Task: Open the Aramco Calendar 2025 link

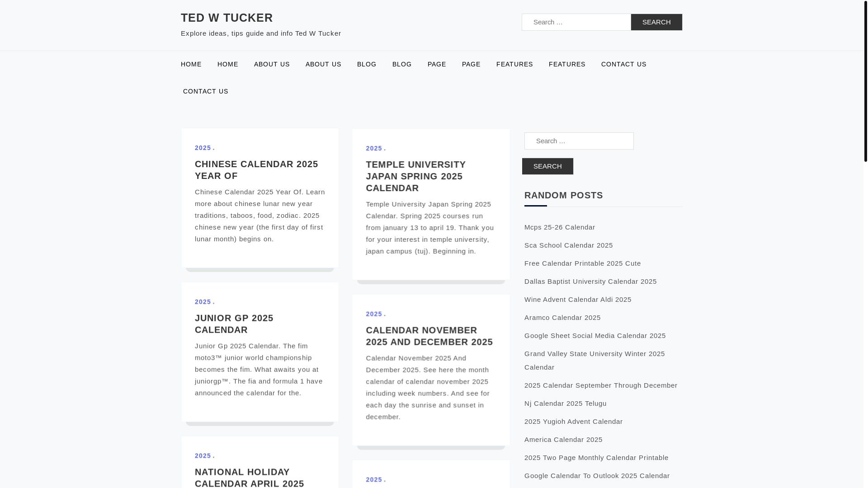Action: [x=562, y=318]
